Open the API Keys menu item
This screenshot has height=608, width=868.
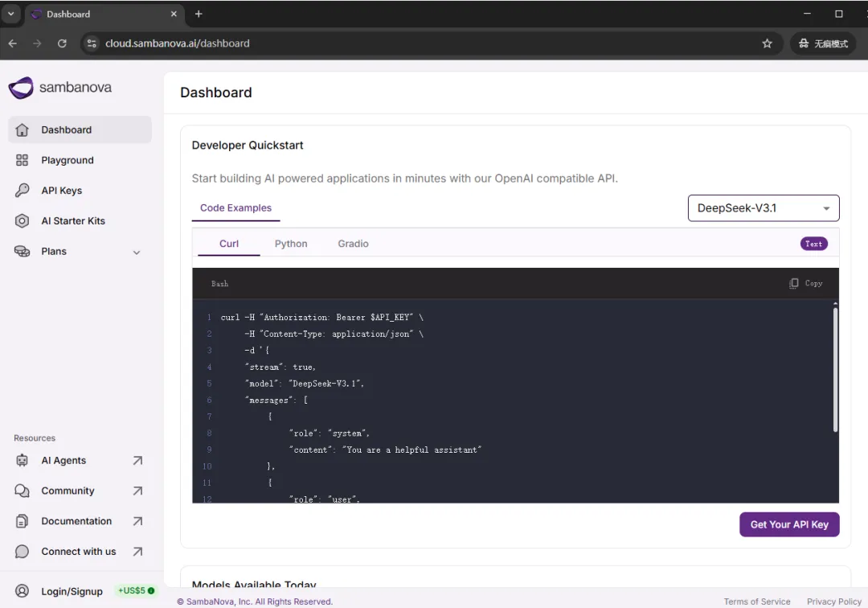[80, 191]
